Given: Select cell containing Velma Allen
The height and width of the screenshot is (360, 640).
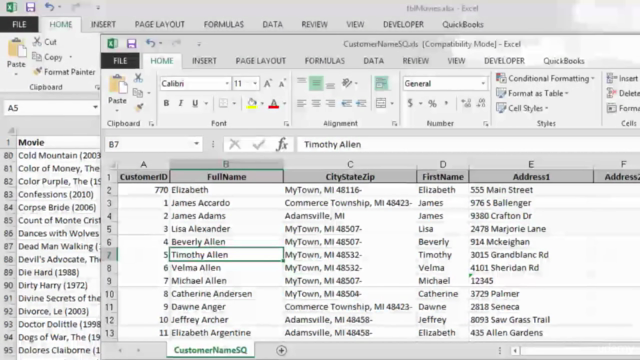Looking at the screenshot, I should [226, 268].
